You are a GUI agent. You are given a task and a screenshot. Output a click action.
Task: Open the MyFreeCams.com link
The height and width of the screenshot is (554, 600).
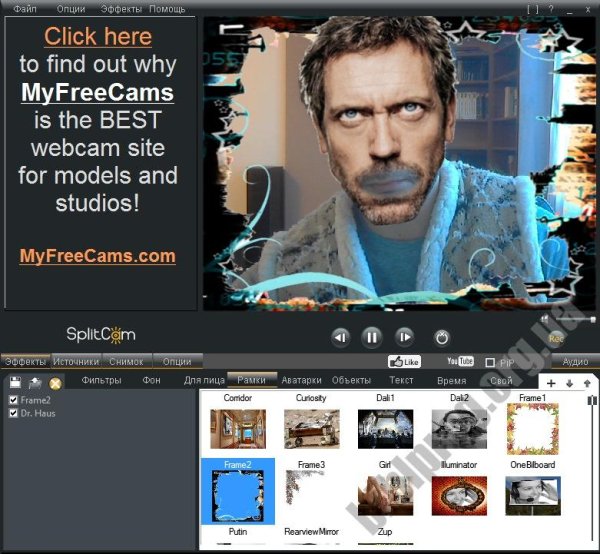98,256
